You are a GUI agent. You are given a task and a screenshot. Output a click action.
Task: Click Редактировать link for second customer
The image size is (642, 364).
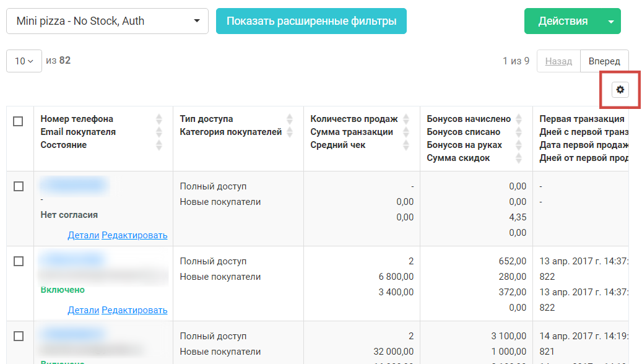coord(134,310)
